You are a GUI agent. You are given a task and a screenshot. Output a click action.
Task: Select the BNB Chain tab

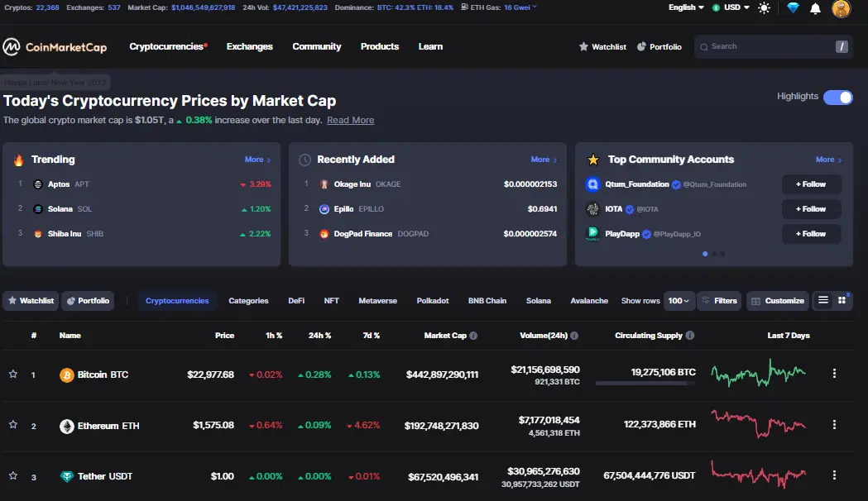pos(487,301)
